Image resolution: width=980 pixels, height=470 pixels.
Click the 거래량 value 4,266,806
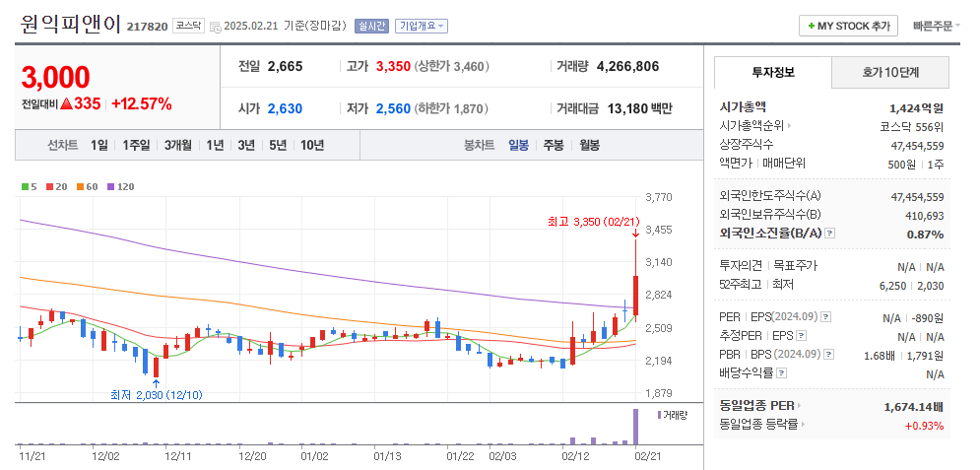[628, 66]
